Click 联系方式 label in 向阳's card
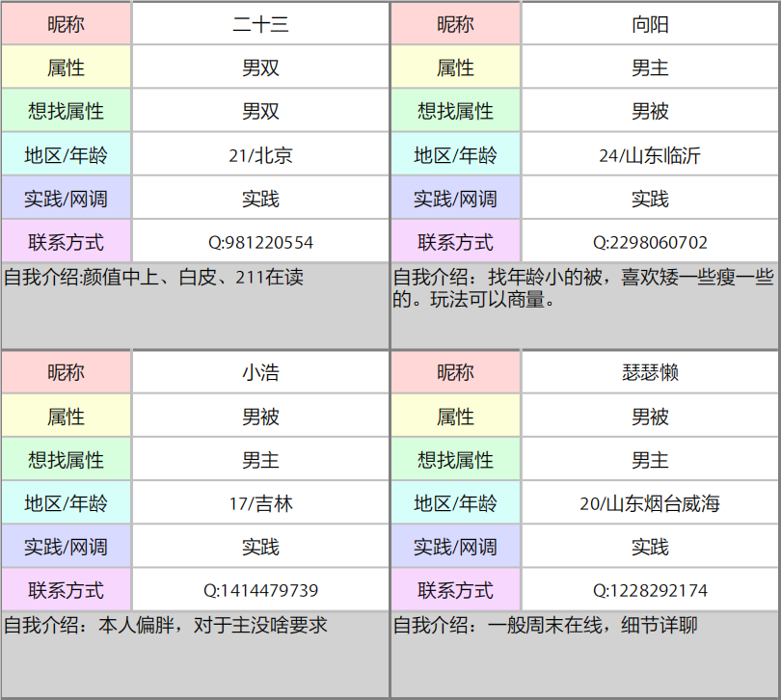The height and width of the screenshot is (700, 781). coord(456,241)
